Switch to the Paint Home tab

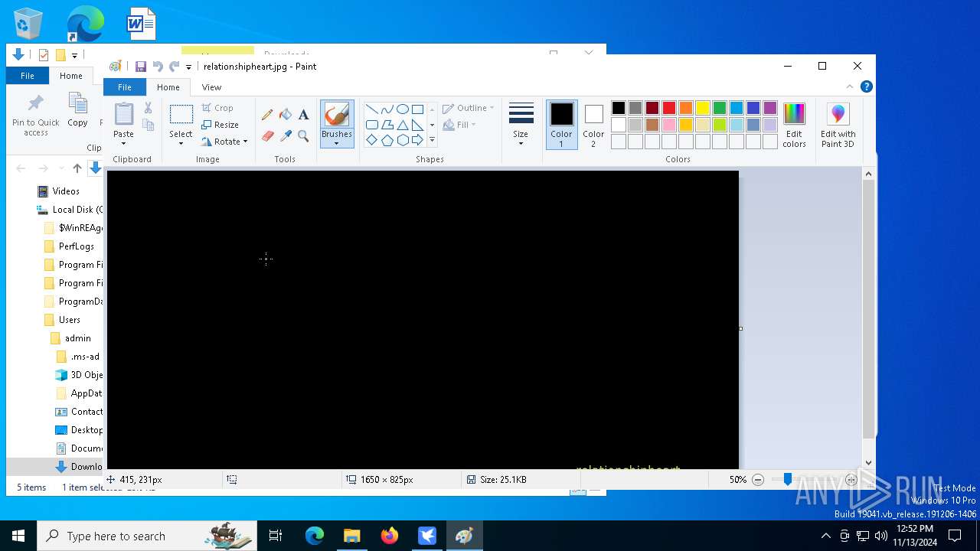(x=168, y=87)
